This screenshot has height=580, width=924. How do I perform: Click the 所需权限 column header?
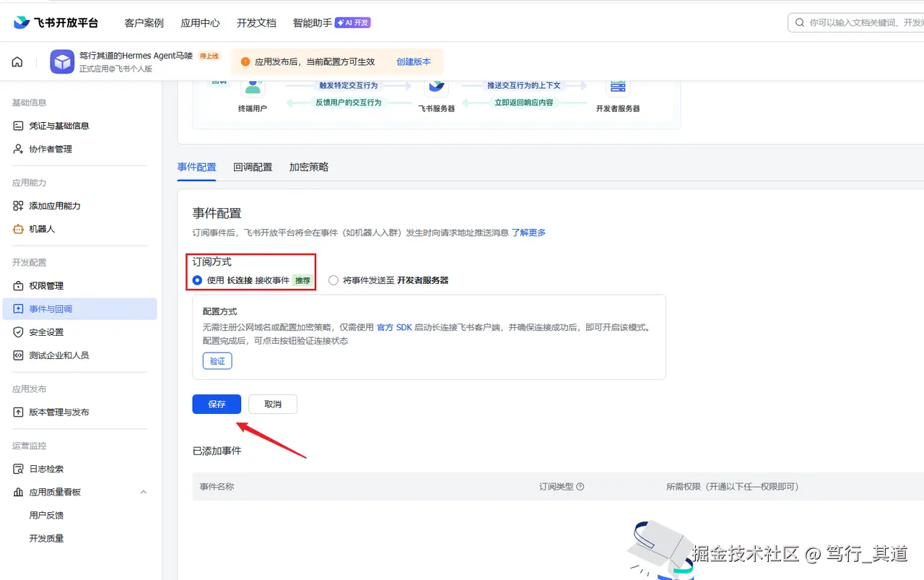pyautogui.click(x=733, y=487)
